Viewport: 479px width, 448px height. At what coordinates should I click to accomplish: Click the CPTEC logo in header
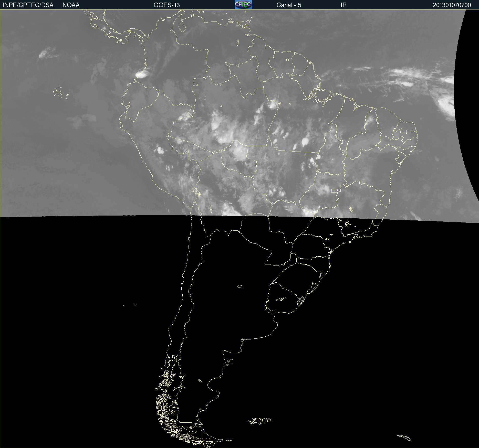coord(243,5)
